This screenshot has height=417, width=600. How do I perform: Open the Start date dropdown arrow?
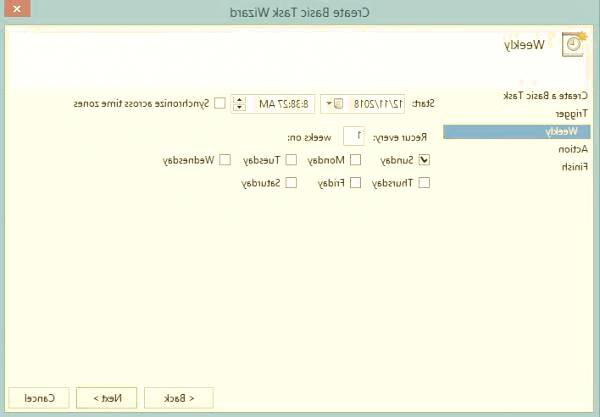328,103
